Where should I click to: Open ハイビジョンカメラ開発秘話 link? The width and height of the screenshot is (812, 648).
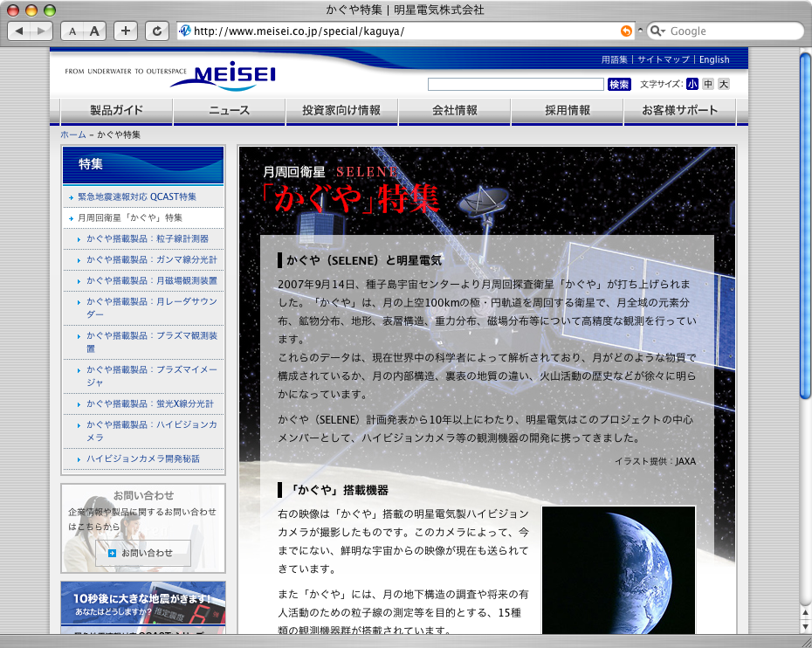(143, 459)
